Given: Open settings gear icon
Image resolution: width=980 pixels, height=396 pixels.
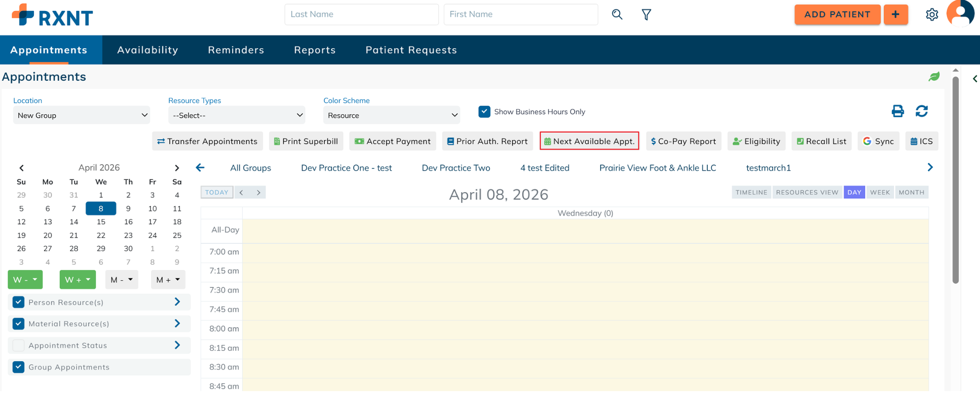Looking at the screenshot, I should click(x=932, y=15).
